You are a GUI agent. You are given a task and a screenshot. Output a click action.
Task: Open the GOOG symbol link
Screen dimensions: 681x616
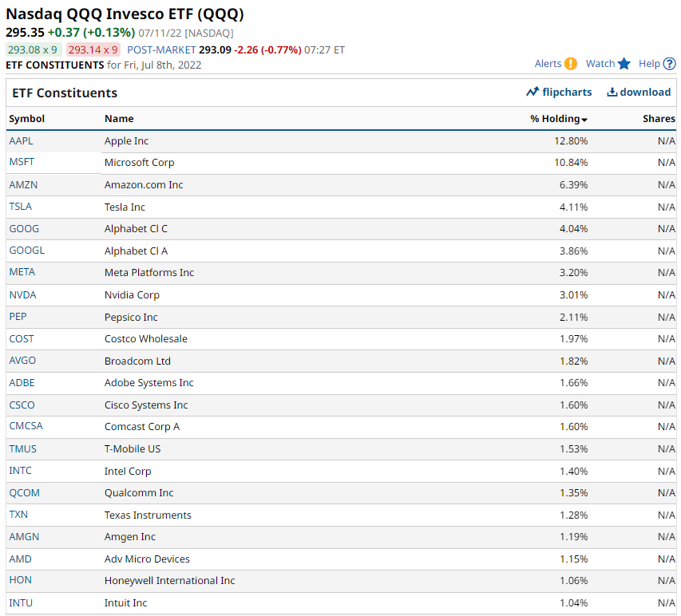[x=24, y=229]
